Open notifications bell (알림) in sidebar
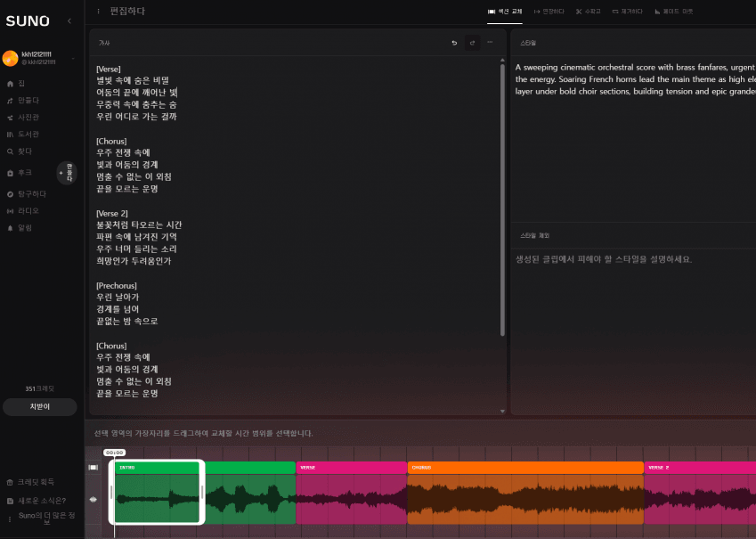 click(10, 228)
